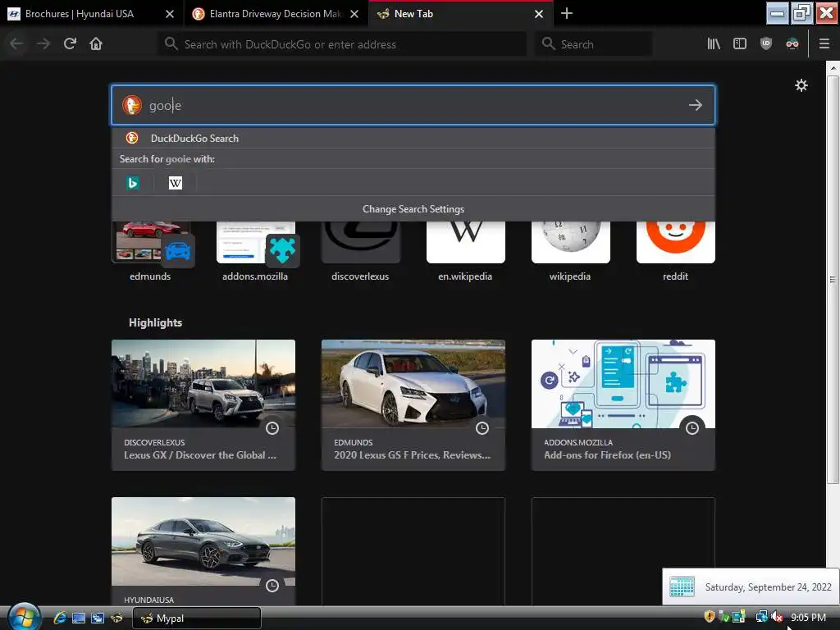
Task: Open Change Search Settings
Action: click(413, 209)
